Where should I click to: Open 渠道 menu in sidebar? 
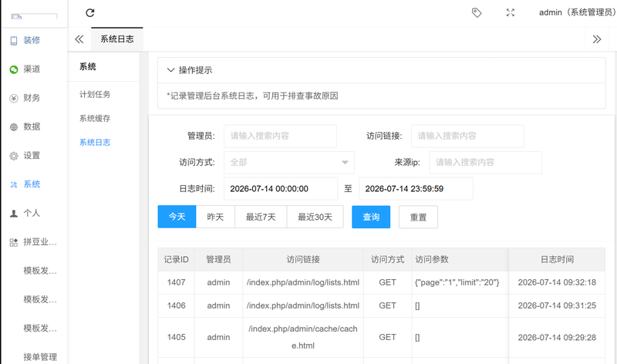[32, 69]
